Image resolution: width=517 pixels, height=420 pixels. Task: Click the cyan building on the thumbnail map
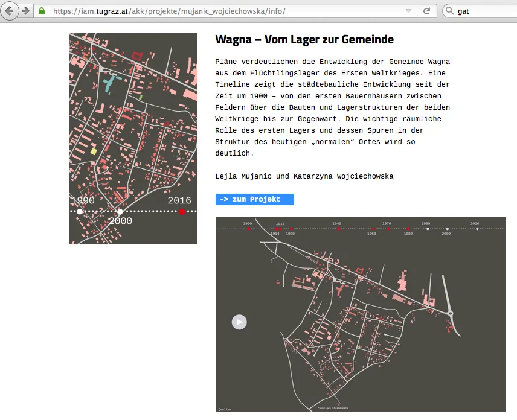click(112, 83)
